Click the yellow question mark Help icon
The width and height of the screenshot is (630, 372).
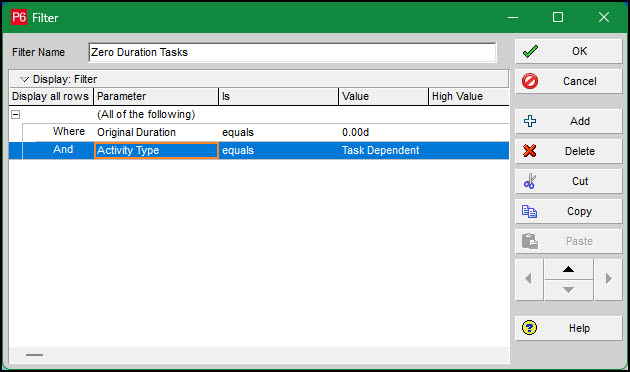pos(529,328)
